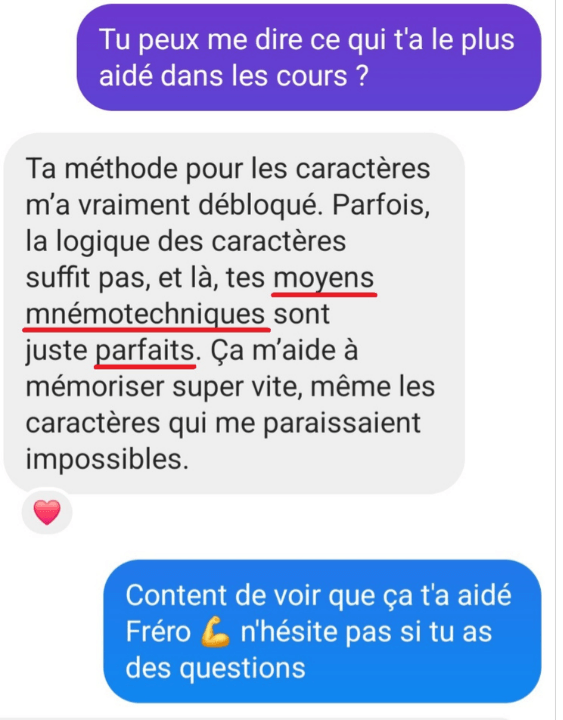Screen dimensions: 563x720
Task: Click the phrase 'super vite' in gray bubble
Action: [x=237, y=388]
